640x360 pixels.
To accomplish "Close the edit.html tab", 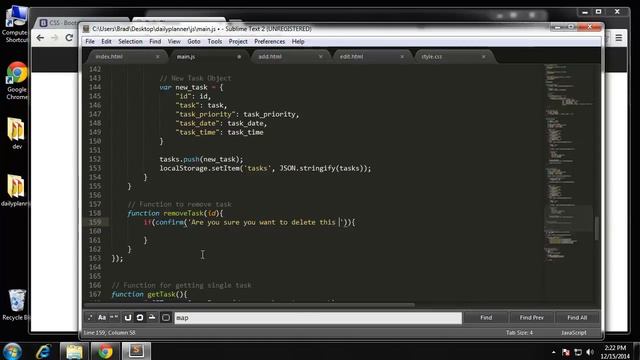I will point(402,57).
